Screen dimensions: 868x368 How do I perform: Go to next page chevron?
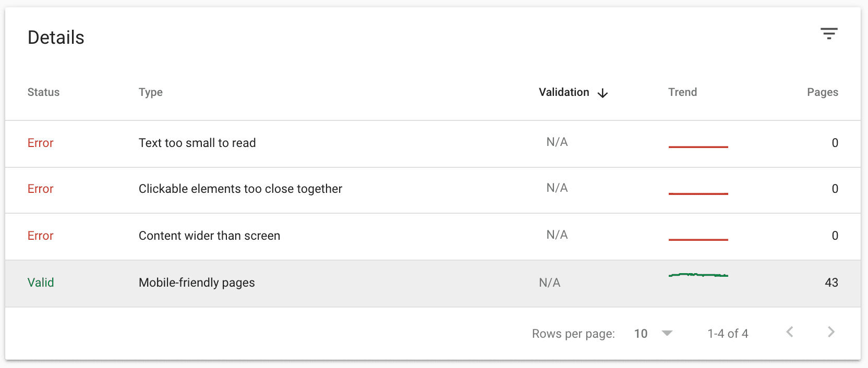point(831,332)
